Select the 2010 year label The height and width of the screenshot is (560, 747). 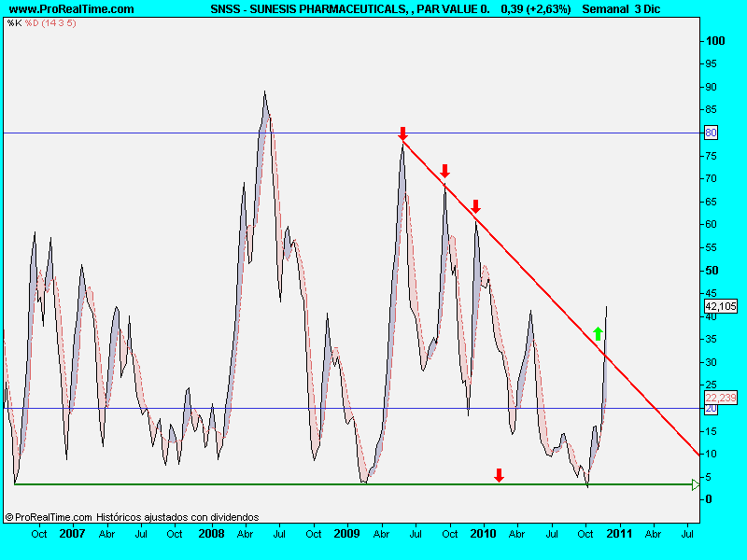click(483, 534)
